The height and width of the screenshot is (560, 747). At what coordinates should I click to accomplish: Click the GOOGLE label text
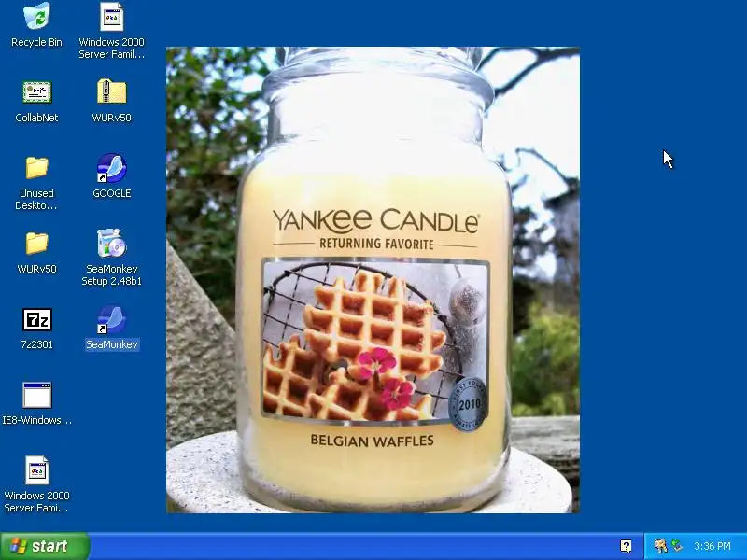pyautogui.click(x=111, y=193)
